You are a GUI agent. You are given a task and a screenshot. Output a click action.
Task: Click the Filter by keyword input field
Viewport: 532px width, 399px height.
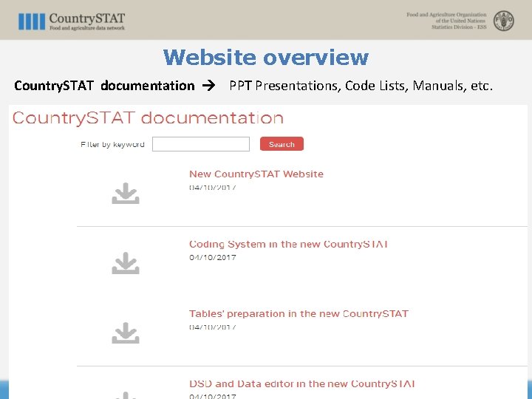[x=201, y=144]
